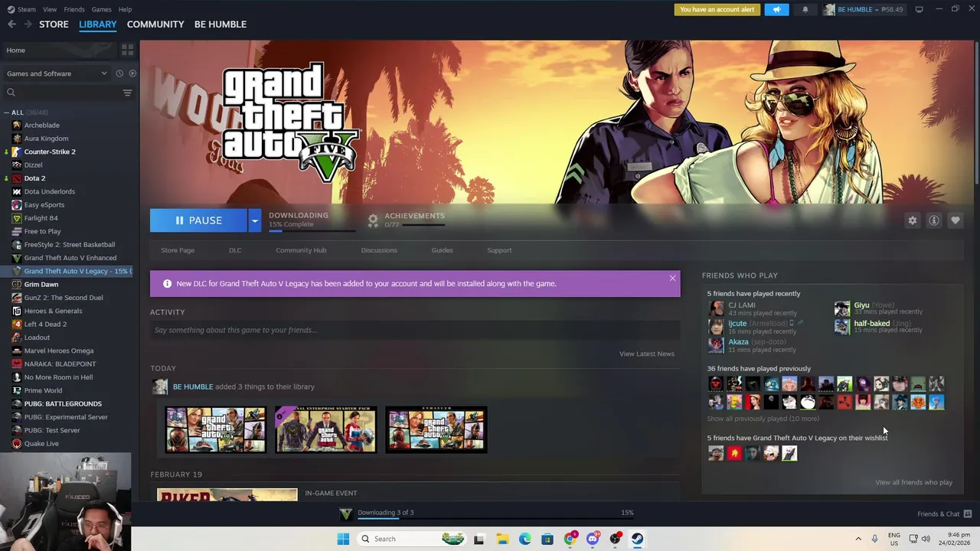Click the account alert banner
Viewport: 980px width, 551px height.
(x=717, y=9)
